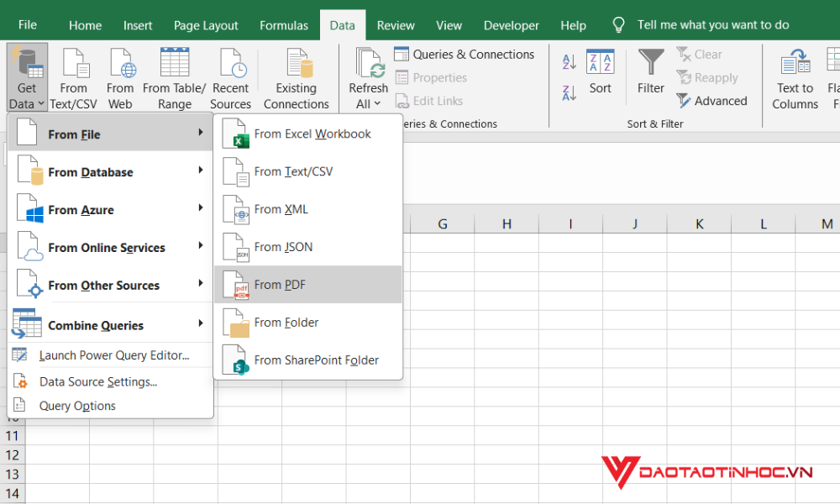
Task: Click the Tell me what you want search field
Action: click(x=714, y=24)
